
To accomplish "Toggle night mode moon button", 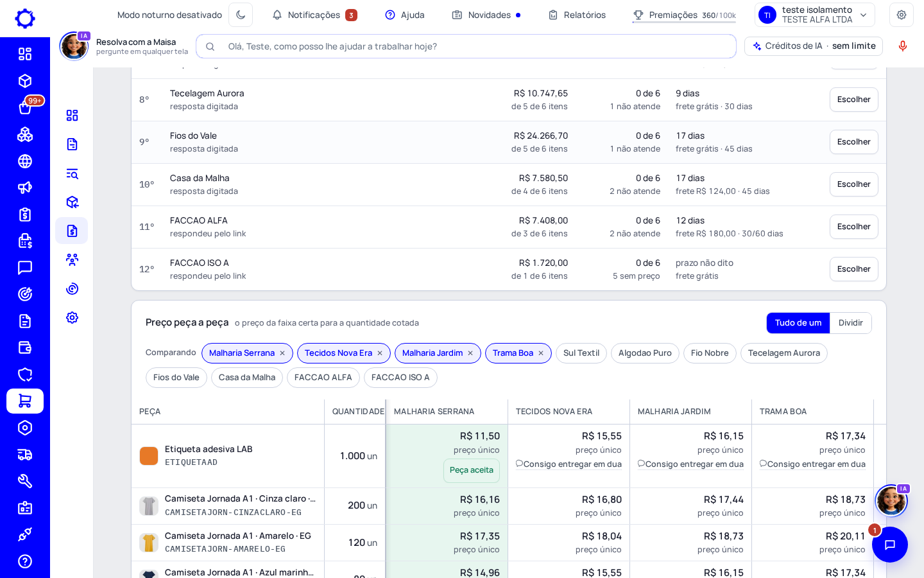I will (241, 15).
